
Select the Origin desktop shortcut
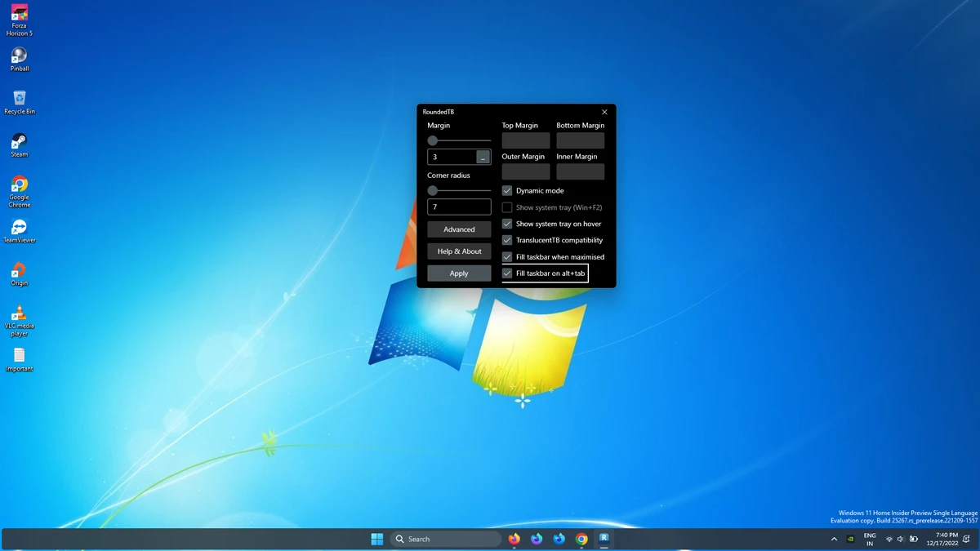pyautogui.click(x=19, y=273)
